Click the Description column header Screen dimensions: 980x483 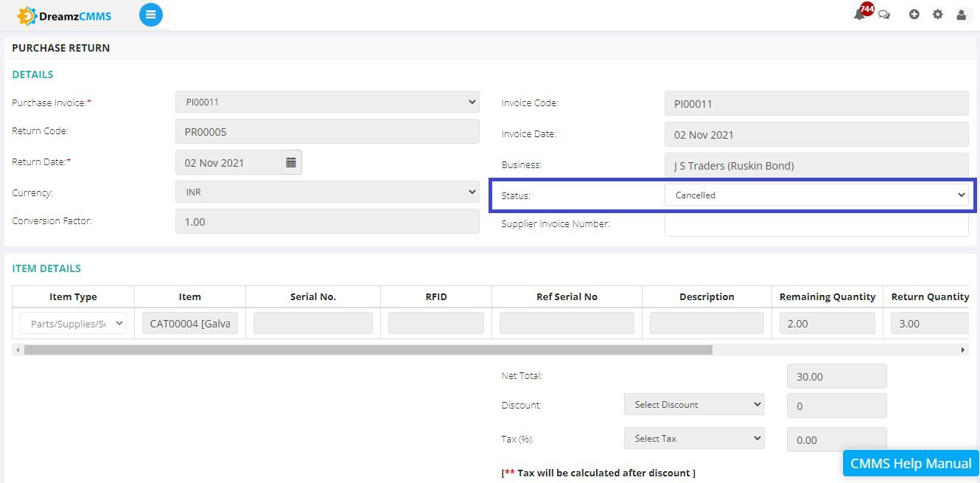click(x=707, y=296)
